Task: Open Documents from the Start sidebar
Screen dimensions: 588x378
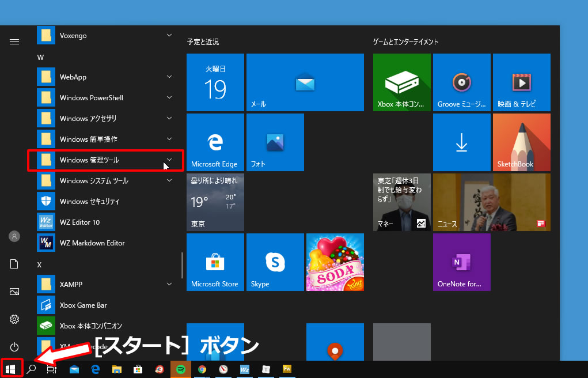Action: (14, 264)
